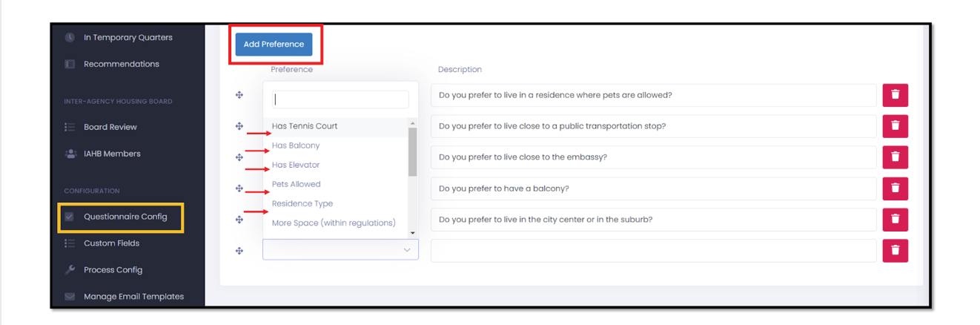
Task: Click move handle of the empty bottom row
Action: (x=239, y=251)
